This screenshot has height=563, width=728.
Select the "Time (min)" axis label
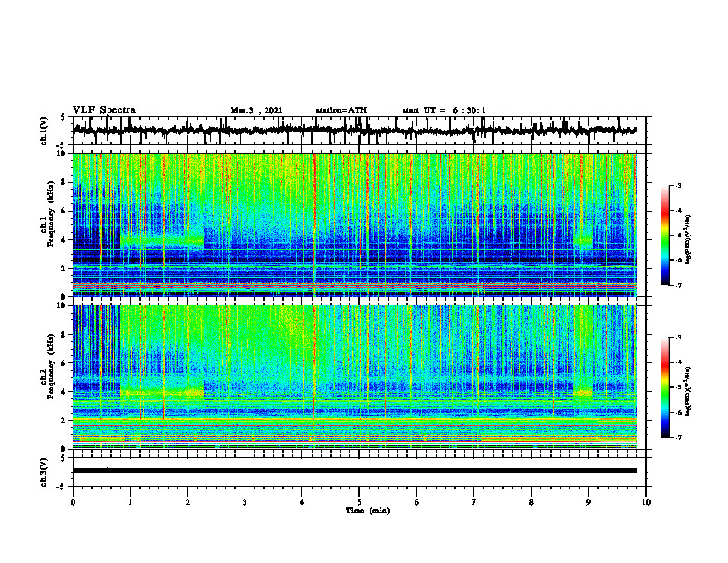(x=368, y=511)
